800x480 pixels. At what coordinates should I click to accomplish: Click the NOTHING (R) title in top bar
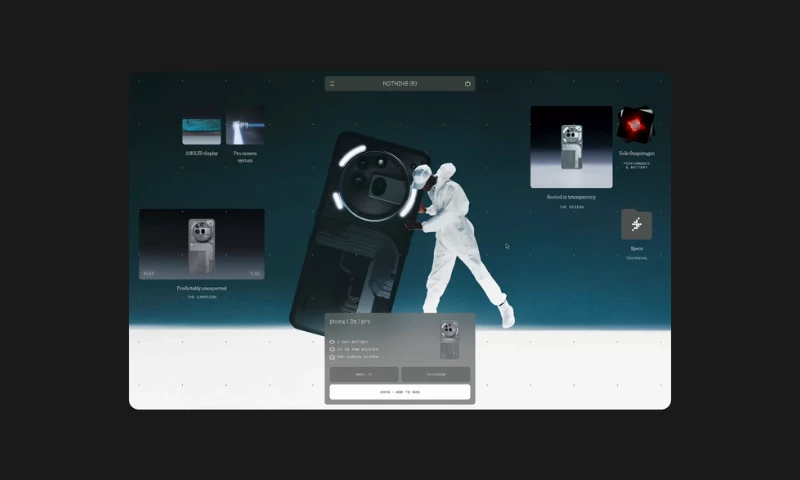pyautogui.click(x=400, y=84)
